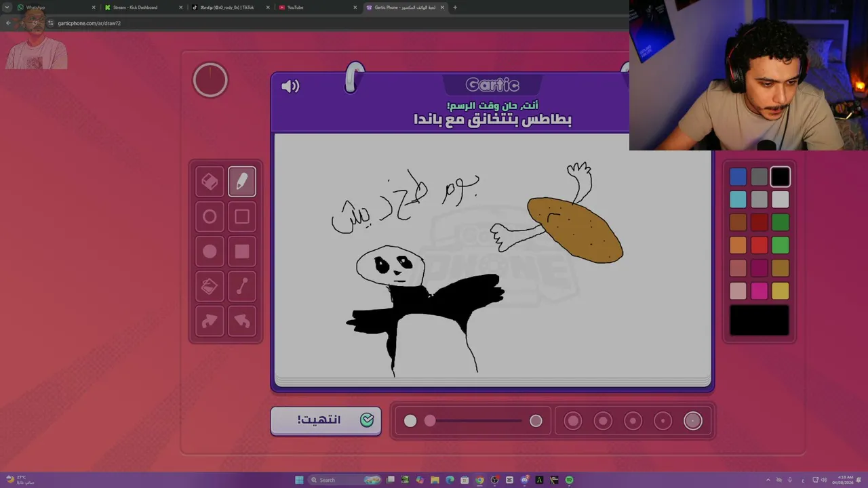Switch to the Stream - Kick Dashboard tab

(x=143, y=7)
